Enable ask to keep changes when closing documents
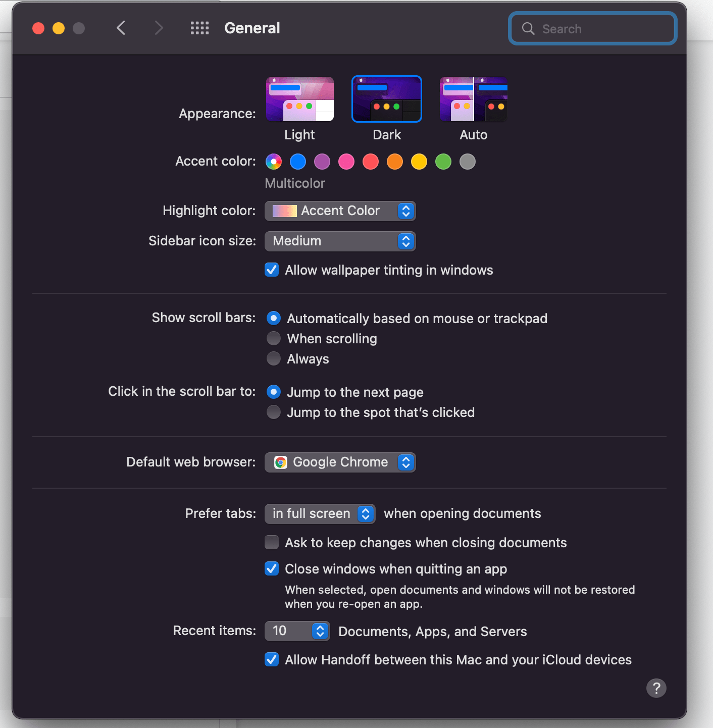The image size is (713, 728). 272,542
